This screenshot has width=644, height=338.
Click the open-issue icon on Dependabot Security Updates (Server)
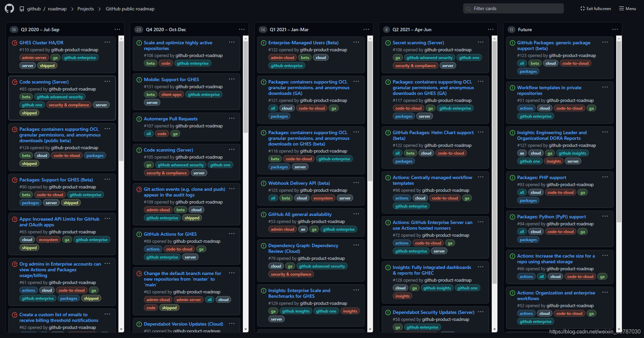(x=388, y=313)
